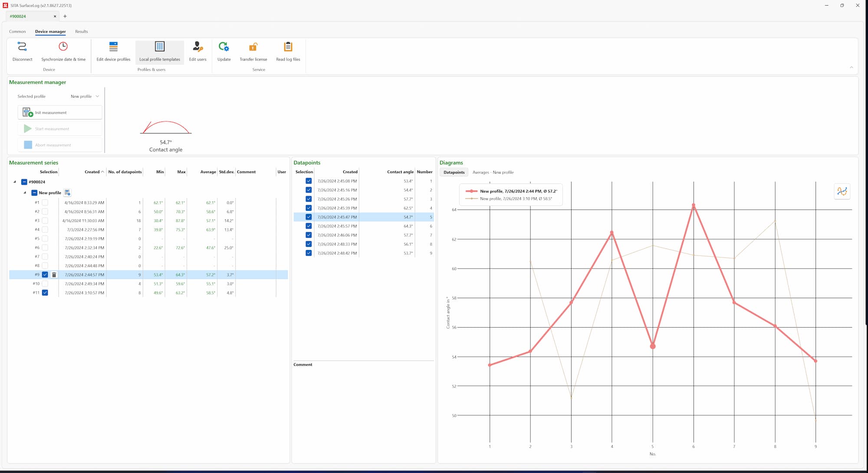
Task: Uncheck the series #9 checkbox
Action: click(x=45, y=275)
